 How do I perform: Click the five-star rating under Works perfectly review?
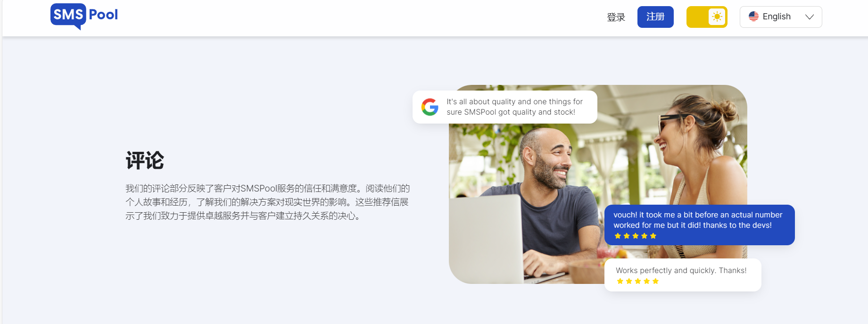[637, 281]
